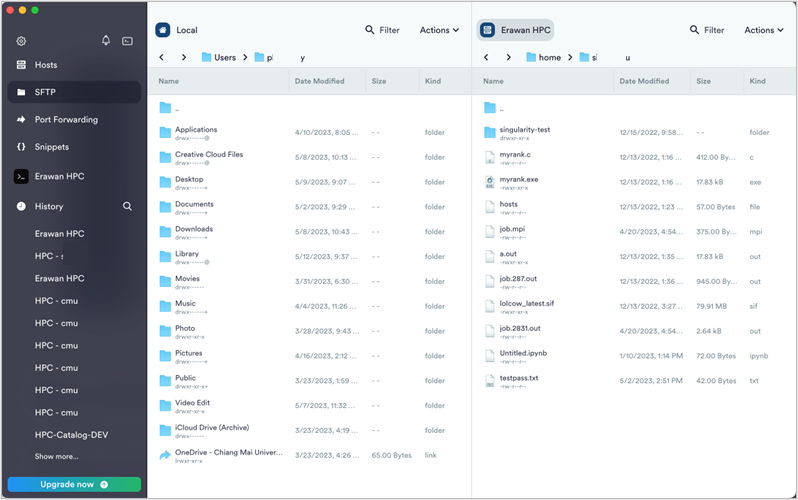Image resolution: width=798 pixels, height=500 pixels.
Task: Open the Snippets section
Action: [51, 147]
